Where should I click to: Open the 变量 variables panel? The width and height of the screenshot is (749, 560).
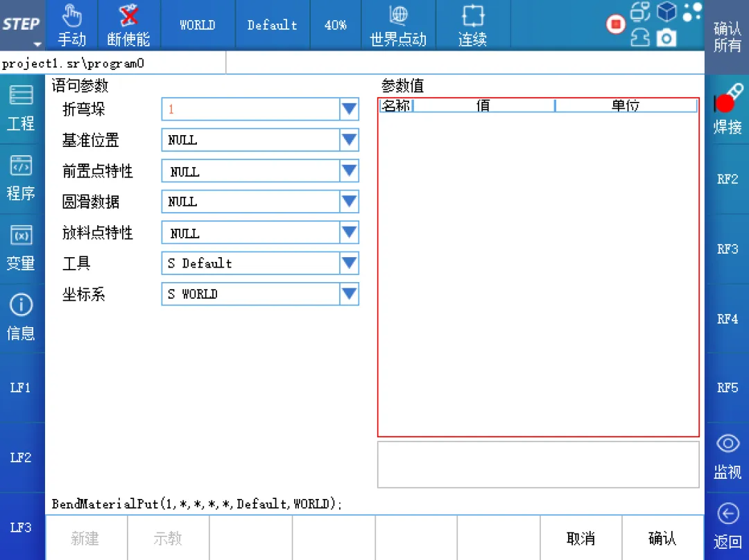21,249
